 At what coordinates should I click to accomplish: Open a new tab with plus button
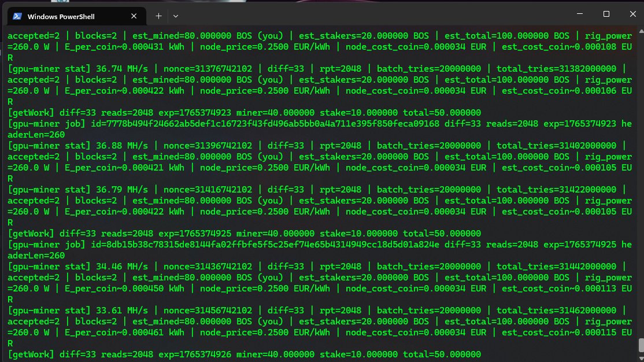pos(158,16)
